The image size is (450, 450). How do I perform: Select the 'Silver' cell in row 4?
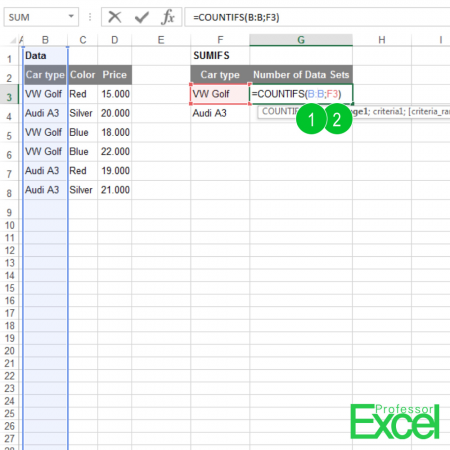point(83,113)
